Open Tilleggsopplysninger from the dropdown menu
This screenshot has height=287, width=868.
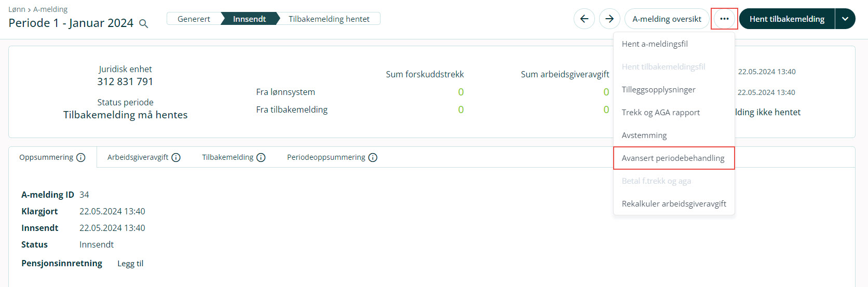[x=658, y=90]
